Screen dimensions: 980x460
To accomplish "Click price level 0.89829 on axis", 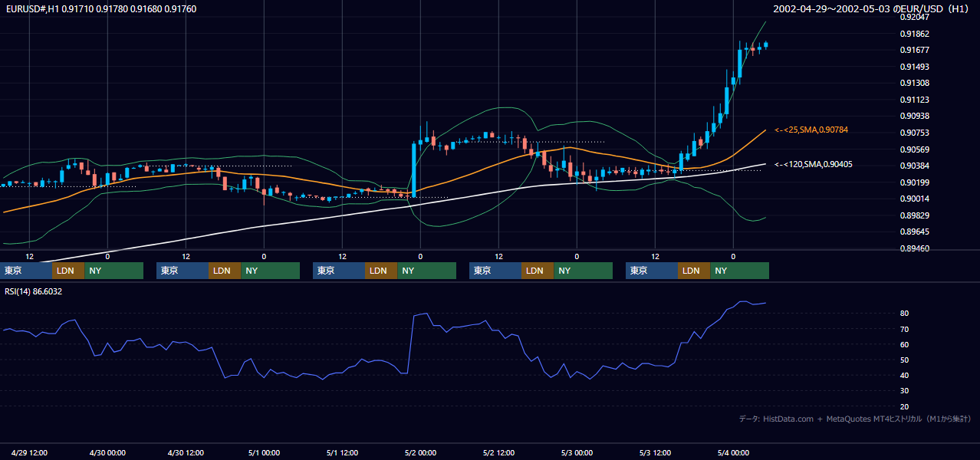I will (915, 215).
